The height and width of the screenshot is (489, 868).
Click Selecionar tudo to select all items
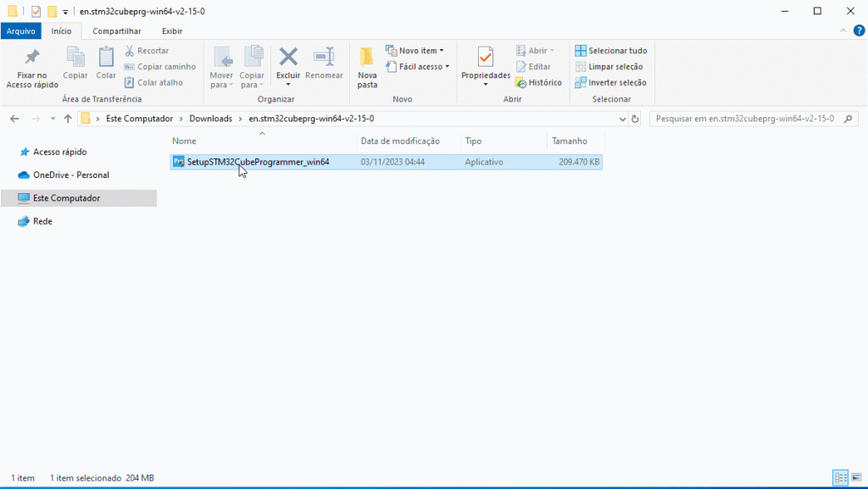click(610, 50)
